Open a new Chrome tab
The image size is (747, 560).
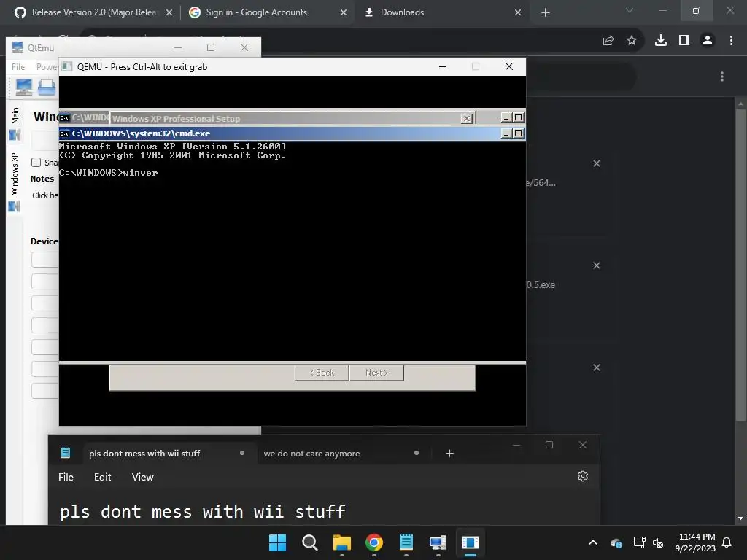[x=546, y=13]
